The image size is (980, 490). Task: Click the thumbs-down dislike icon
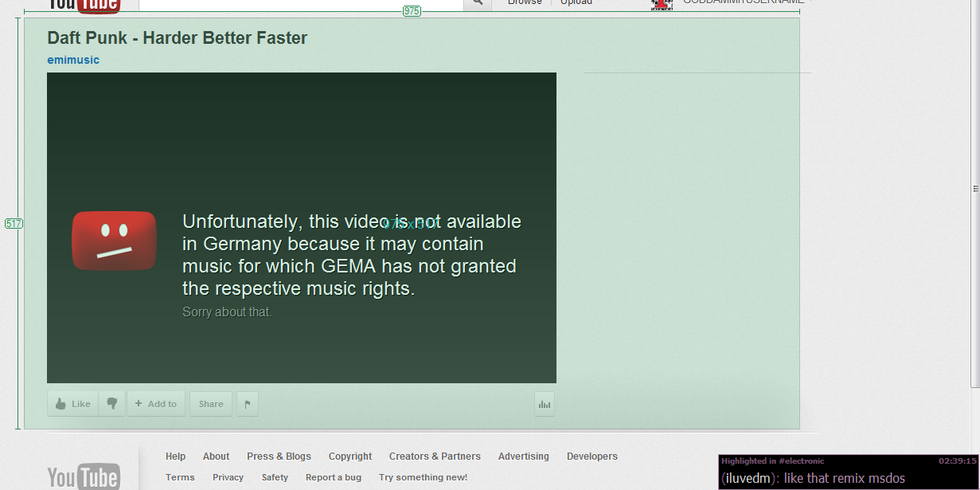click(112, 404)
